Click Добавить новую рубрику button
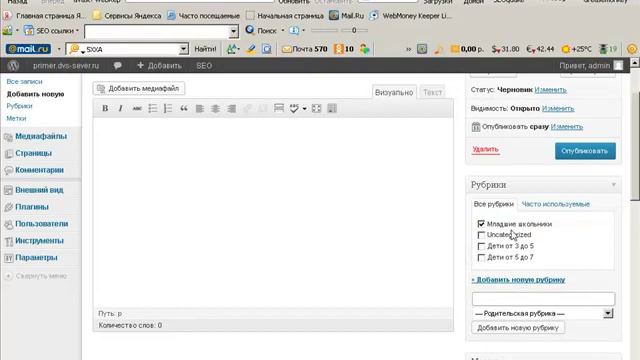 (518, 328)
